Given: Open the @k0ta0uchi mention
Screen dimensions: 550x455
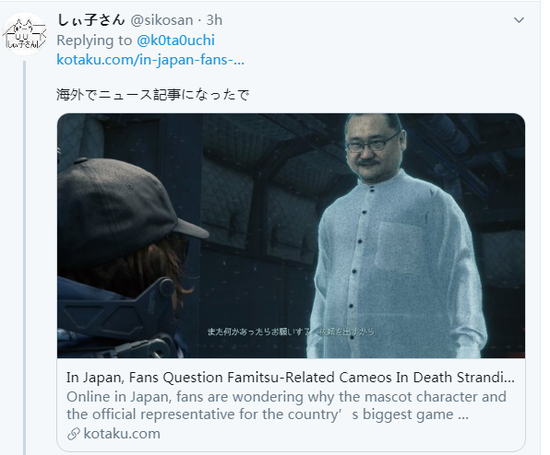Looking at the screenshot, I should (x=175, y=40).
